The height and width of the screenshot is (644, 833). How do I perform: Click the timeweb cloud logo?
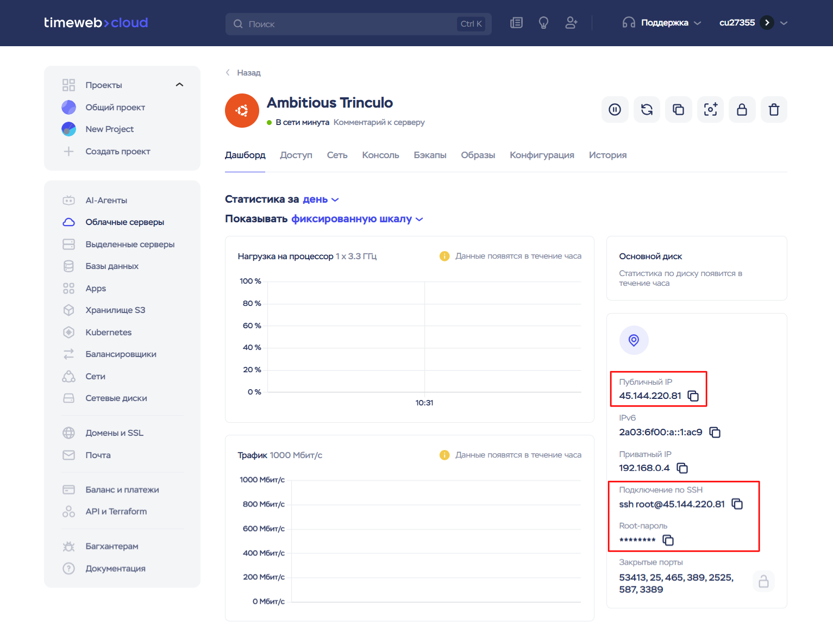96,23
